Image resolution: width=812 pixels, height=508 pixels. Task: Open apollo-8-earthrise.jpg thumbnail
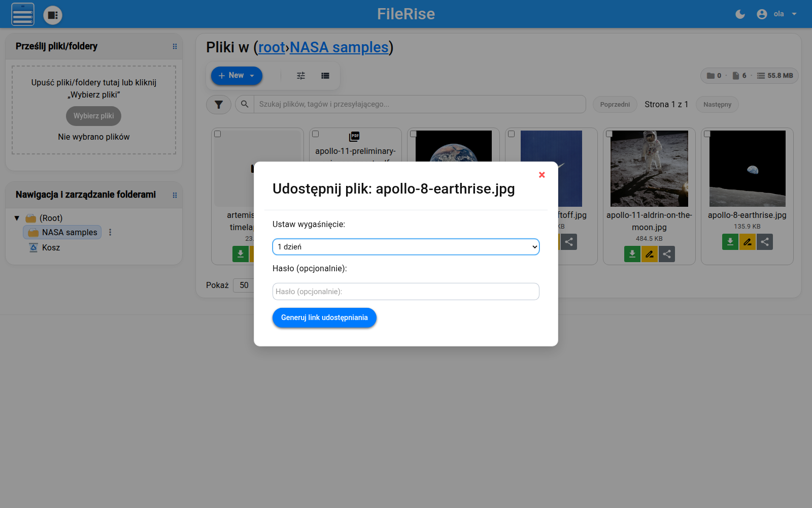click(x=748, y=169)
